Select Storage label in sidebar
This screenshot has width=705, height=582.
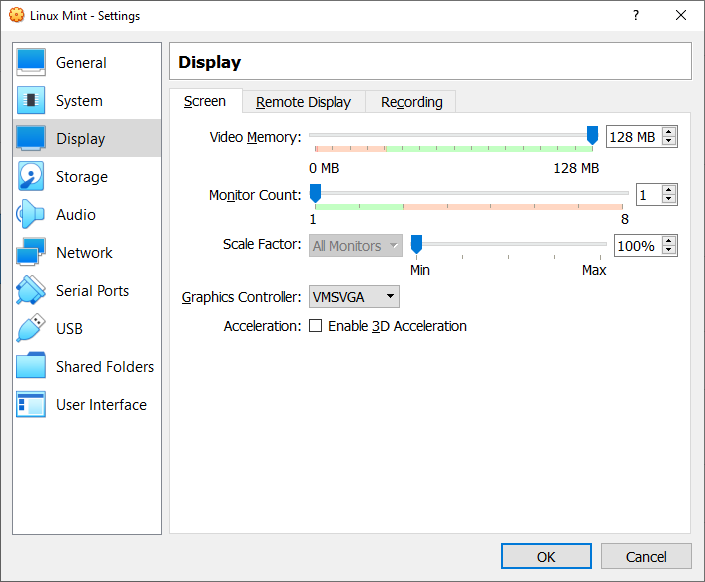click(x=82, y=177)
